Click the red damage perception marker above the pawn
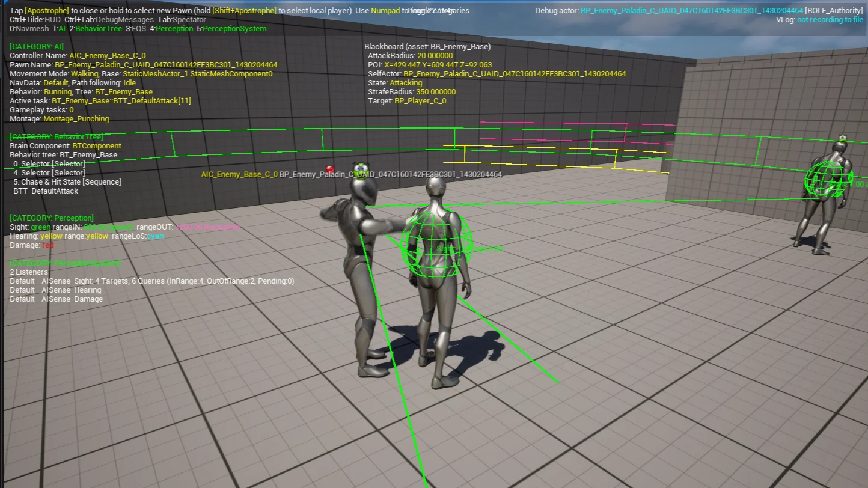 click(328, 168)
